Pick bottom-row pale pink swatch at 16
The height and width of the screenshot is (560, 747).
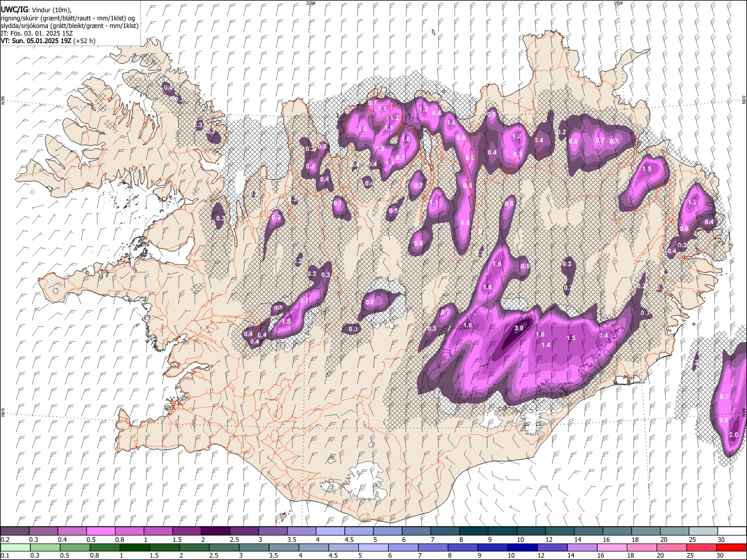(x=612, y=547)
